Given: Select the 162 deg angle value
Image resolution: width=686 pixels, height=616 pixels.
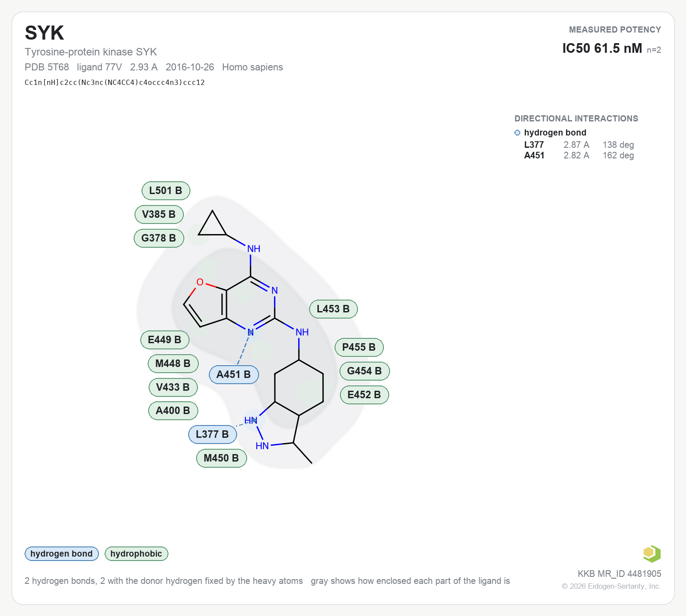Looking at the screenshot, I should tap(618, 155).
